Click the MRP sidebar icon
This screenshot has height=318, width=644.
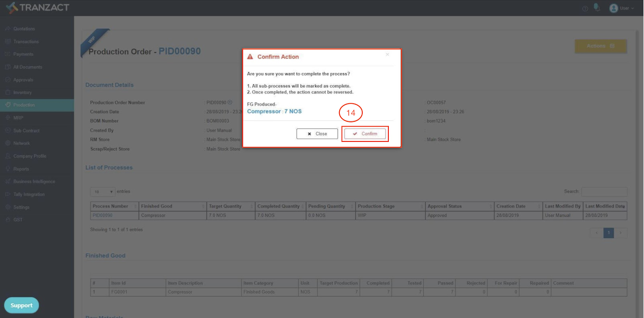pyautogui.click(x=8, y=117)
